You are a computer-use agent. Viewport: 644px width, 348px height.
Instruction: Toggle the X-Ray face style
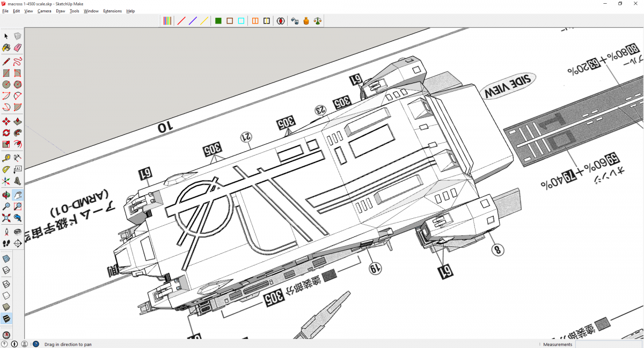tap(6, 258)
